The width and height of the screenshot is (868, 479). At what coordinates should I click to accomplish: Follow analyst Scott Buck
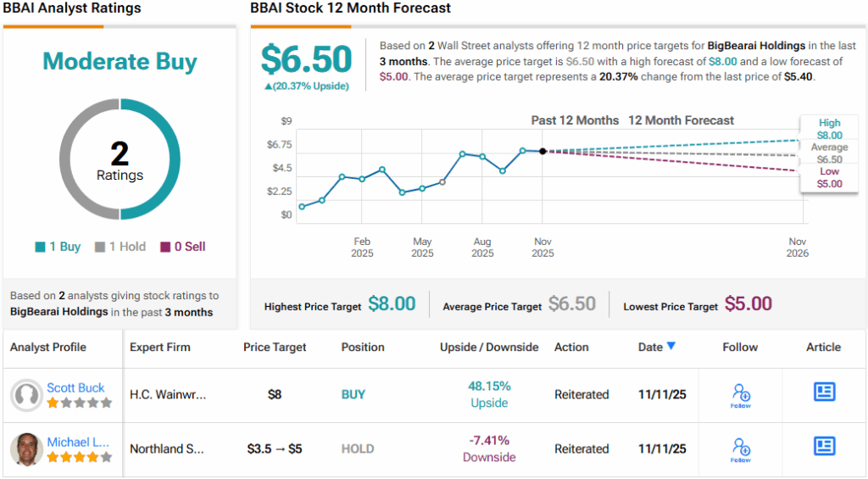point(741,395)
